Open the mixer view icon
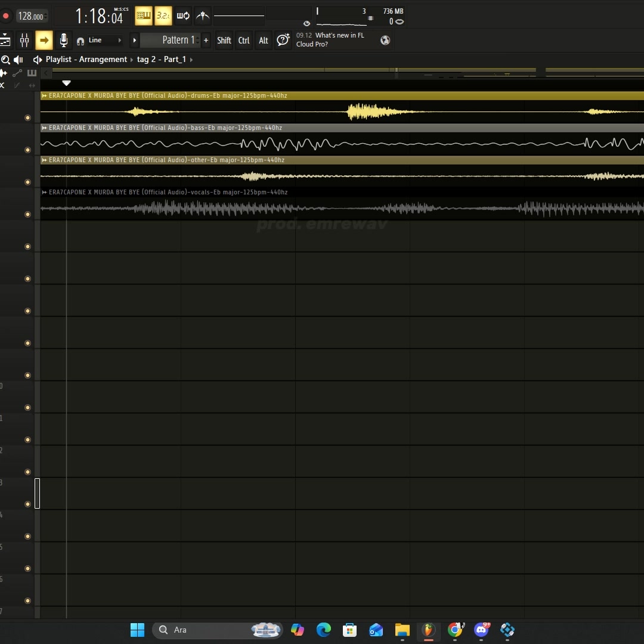This screenshot has height=644, width=644. coord(24,41)
